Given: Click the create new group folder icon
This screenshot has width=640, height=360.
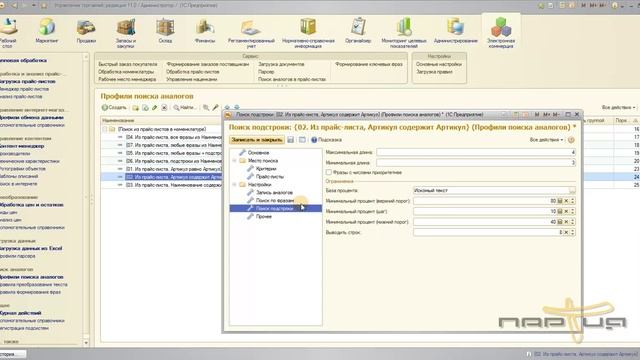Looking at the screenshot, I should click(x=136, y=108).
